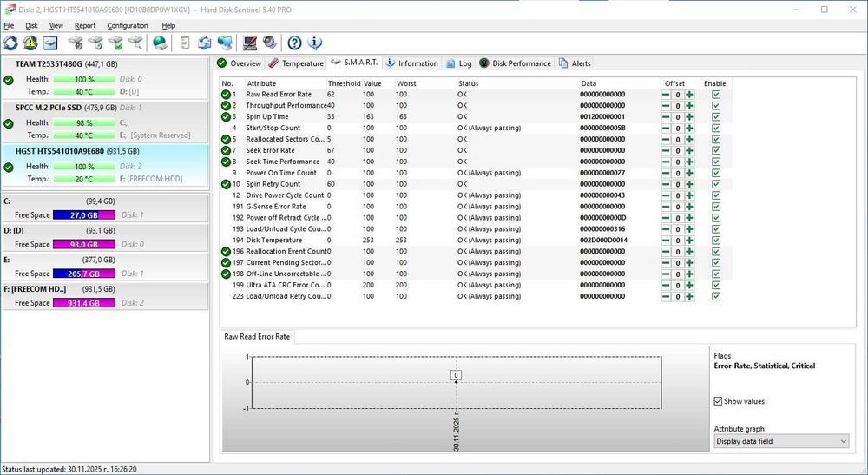Click the refresh icon with yellow warning triangle
Viewport: 868px width, 475px height.
point(30,43)
